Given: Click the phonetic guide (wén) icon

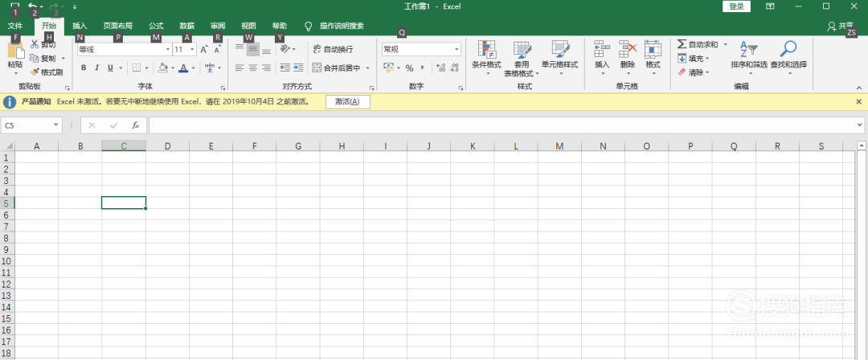Looking at the screenshot, I should [210, 67].
